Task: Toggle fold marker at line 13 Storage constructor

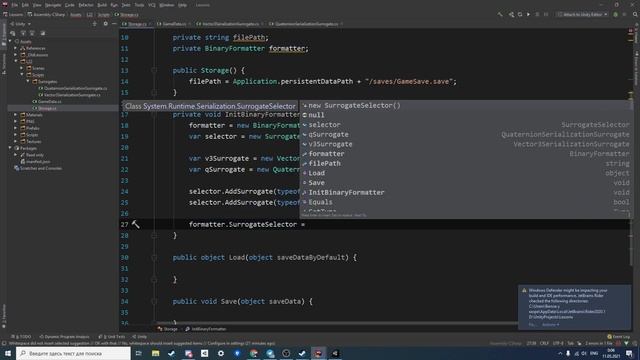Action: tap(154, 71)
